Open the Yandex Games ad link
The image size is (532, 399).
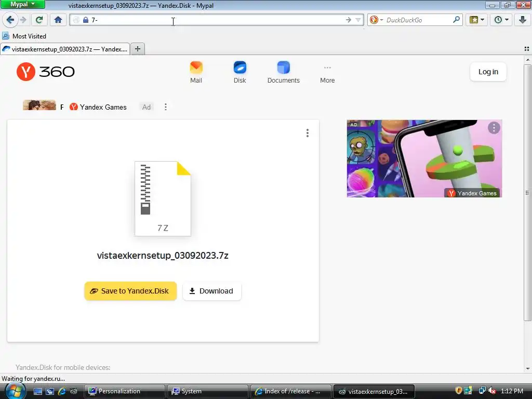click(x=98, y=107)
